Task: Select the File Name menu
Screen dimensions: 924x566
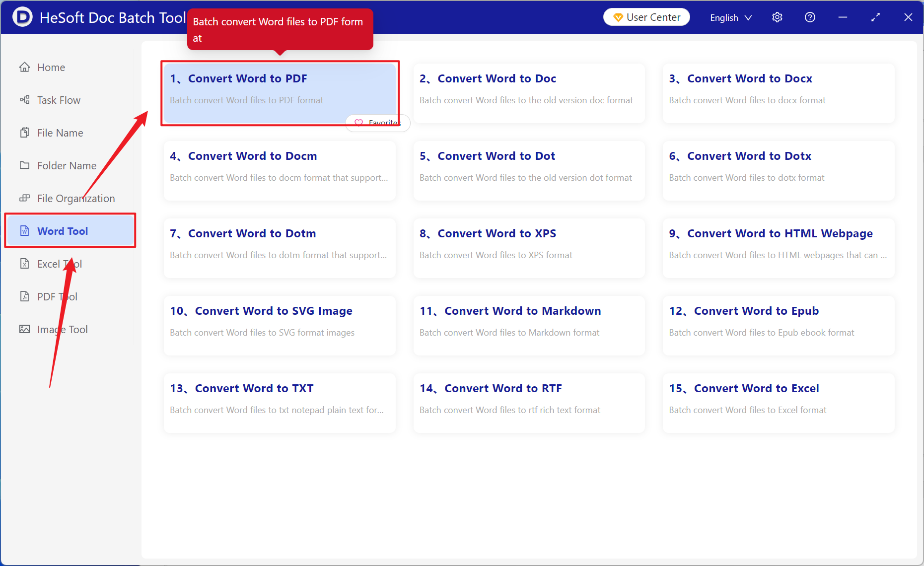Action: (70, 133)
